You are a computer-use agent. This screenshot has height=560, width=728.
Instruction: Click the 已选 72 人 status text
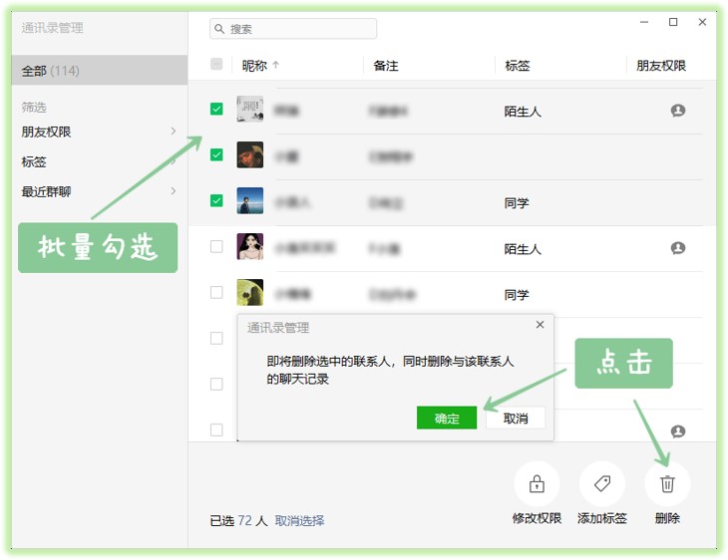(x=238, y=520)
